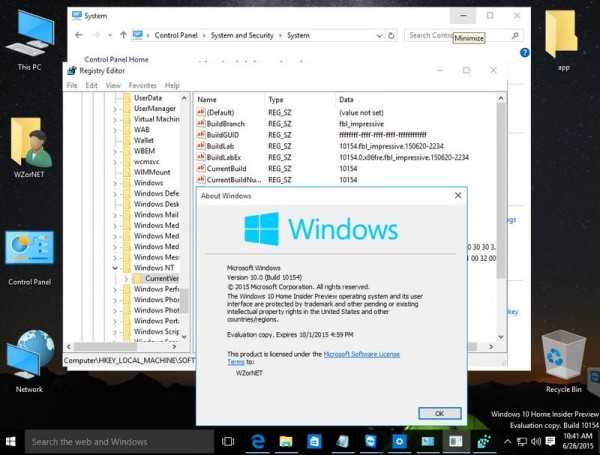Expand the CurrentVersion registry key
Image resolution: width=600 pixels, height=455 pixels.
coord(126,279)
